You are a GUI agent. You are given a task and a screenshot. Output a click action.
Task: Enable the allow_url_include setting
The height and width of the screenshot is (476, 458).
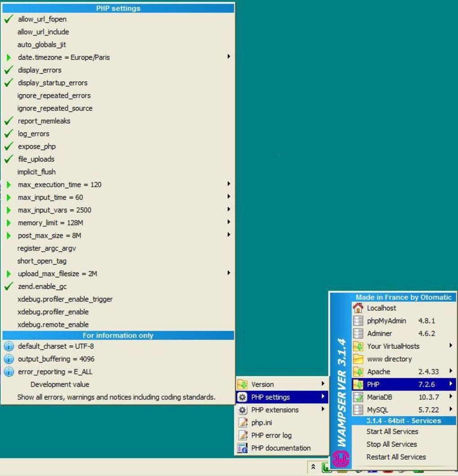coord(43,32)
